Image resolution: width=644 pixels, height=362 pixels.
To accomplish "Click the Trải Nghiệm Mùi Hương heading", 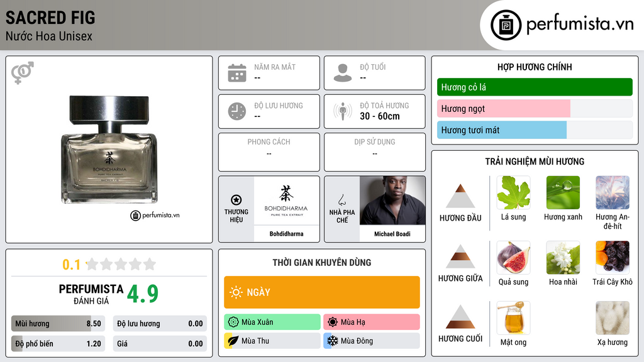I will [x=535, y=162].
